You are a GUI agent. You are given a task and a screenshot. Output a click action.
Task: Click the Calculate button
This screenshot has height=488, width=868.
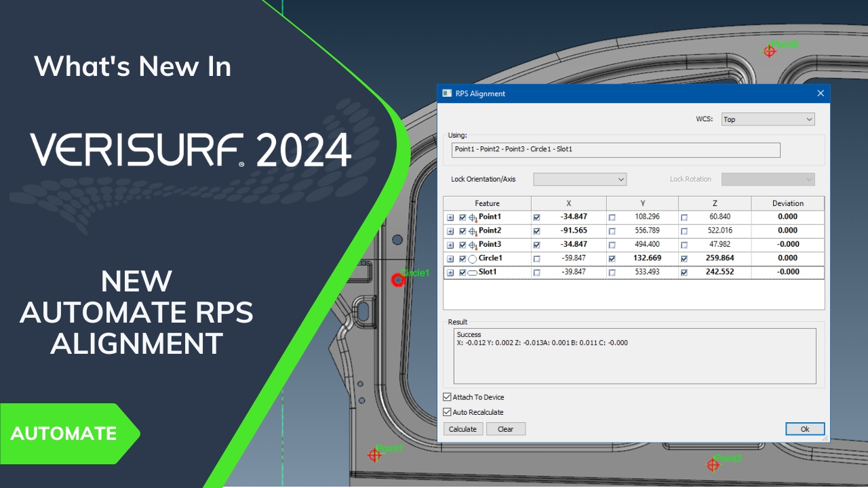pos(463,429)
